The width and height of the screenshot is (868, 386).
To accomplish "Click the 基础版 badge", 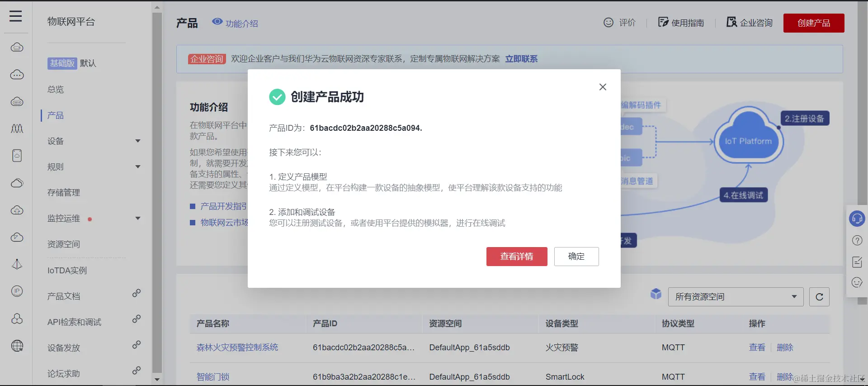I will (x=62, y=63).
